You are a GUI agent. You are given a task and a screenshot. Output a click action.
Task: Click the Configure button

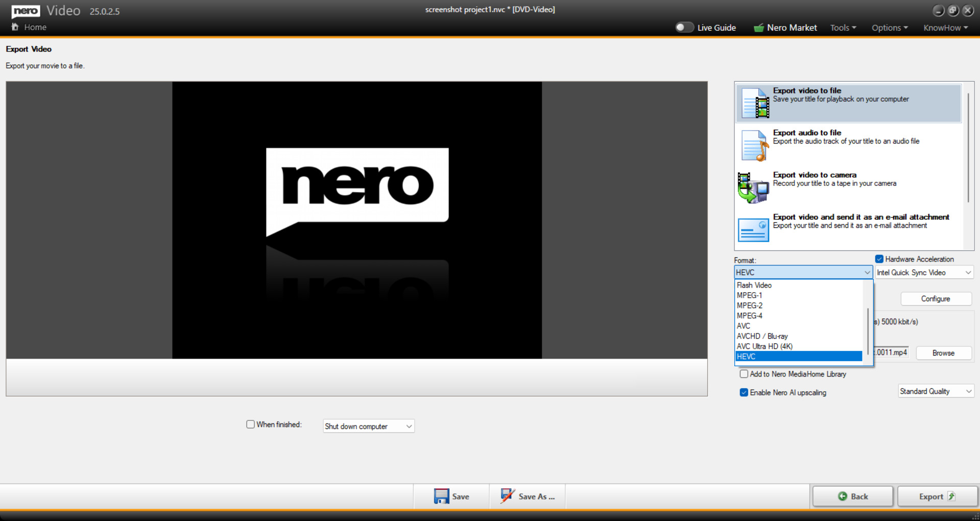point(936,299)
